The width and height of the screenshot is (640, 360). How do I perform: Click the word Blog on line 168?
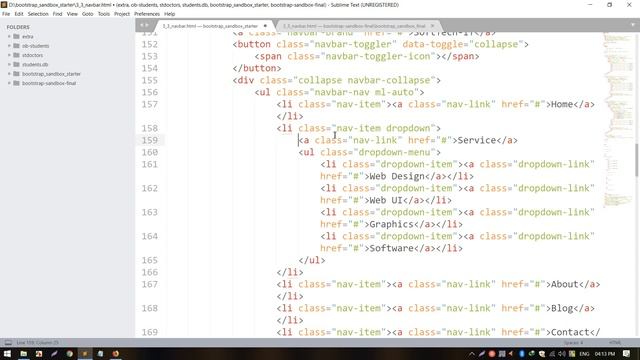point(562,308)
